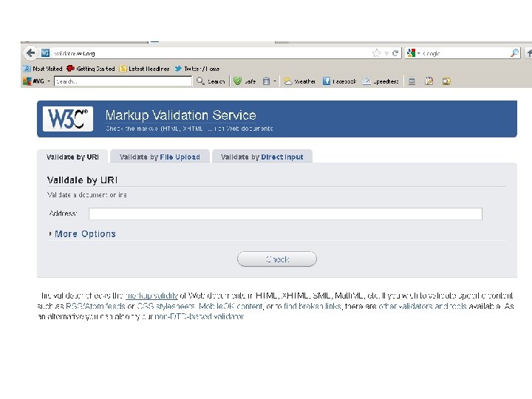Viewport: 532px width, 399px height.
Task: Click the W3C logo in the banner
Action: [x=68, y=119]
